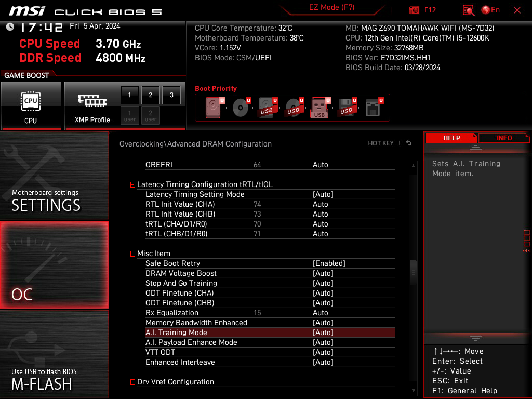This screenshot has height=399, width=532.
Task: Toggle the CPU Game Boost button
Action: pos(31,106)
